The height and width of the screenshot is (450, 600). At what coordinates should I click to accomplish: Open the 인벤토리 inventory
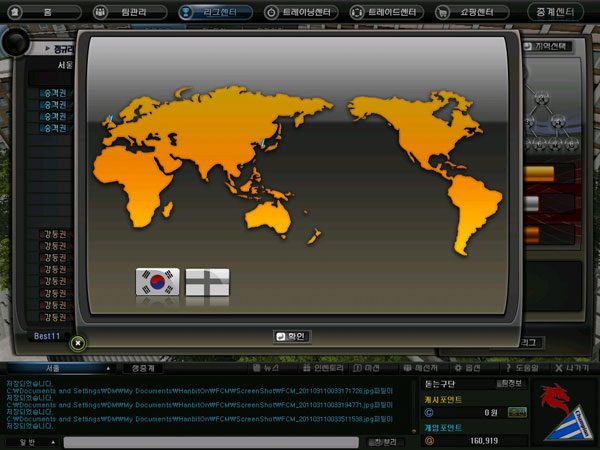coord(327,368)
